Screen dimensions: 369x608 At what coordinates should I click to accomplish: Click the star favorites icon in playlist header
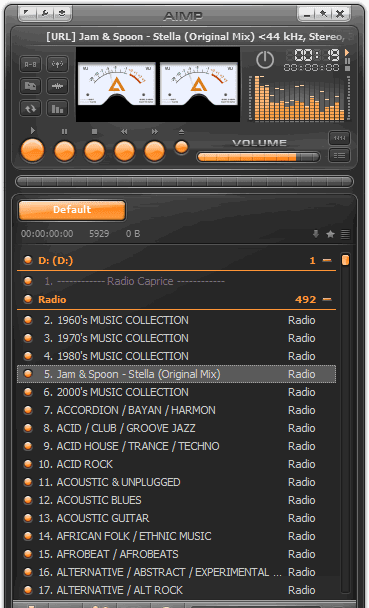(330, 234)
